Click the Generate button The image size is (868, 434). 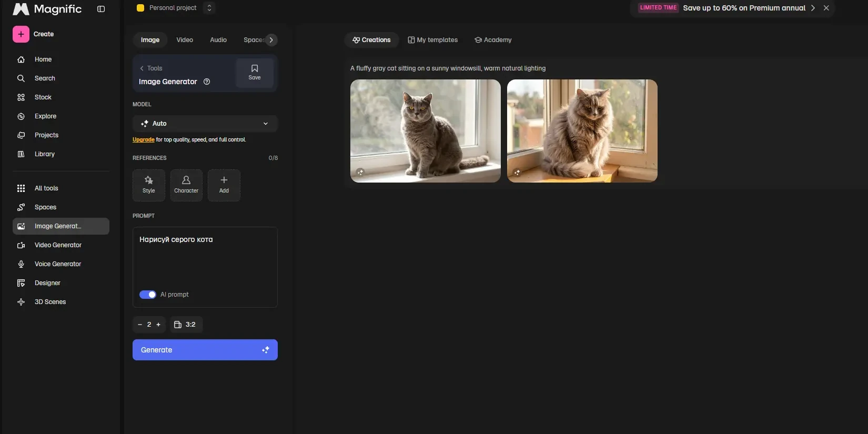(x=205, y=350)
